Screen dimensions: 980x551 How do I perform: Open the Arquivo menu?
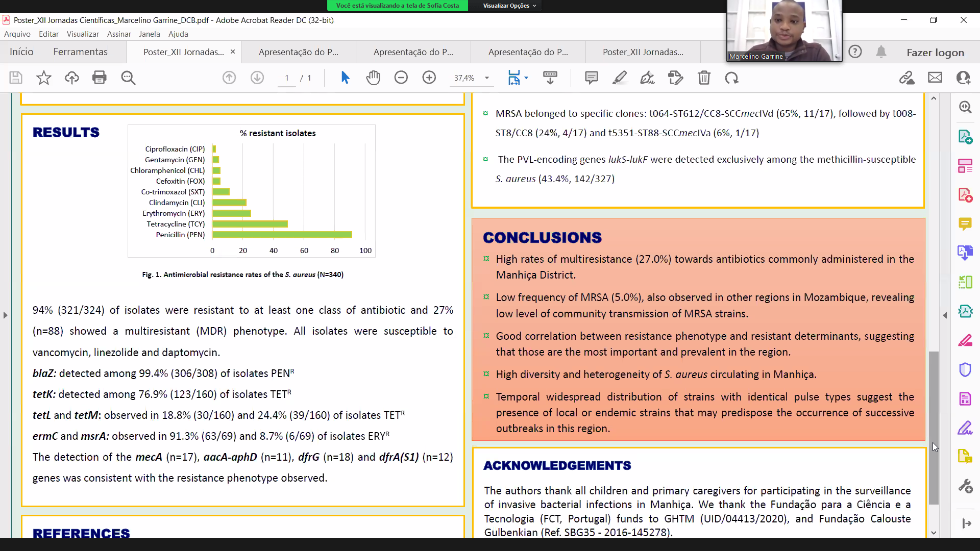[17, 34]
